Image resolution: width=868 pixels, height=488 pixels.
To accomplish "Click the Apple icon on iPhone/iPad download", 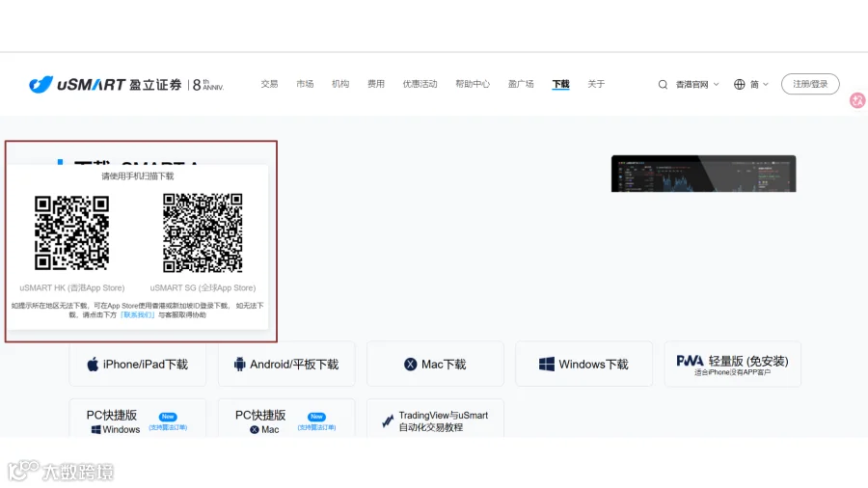I will tap(93, 364).
